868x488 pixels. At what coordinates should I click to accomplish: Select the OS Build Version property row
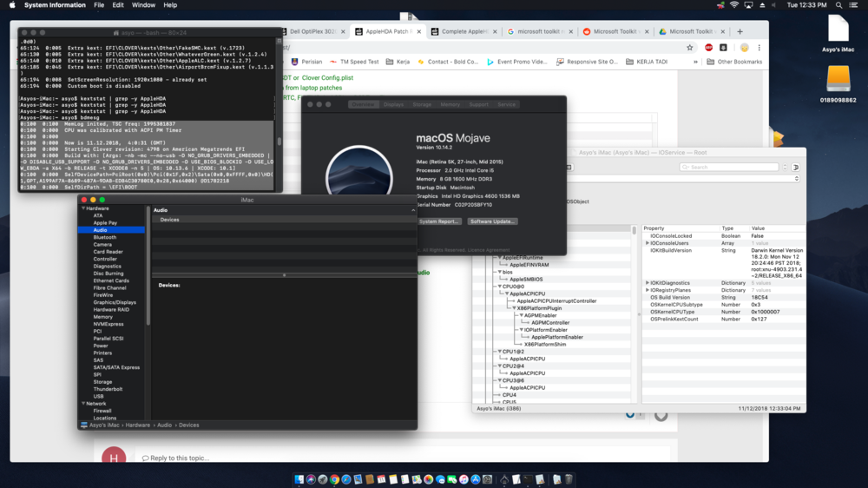(x=723, y=298)
